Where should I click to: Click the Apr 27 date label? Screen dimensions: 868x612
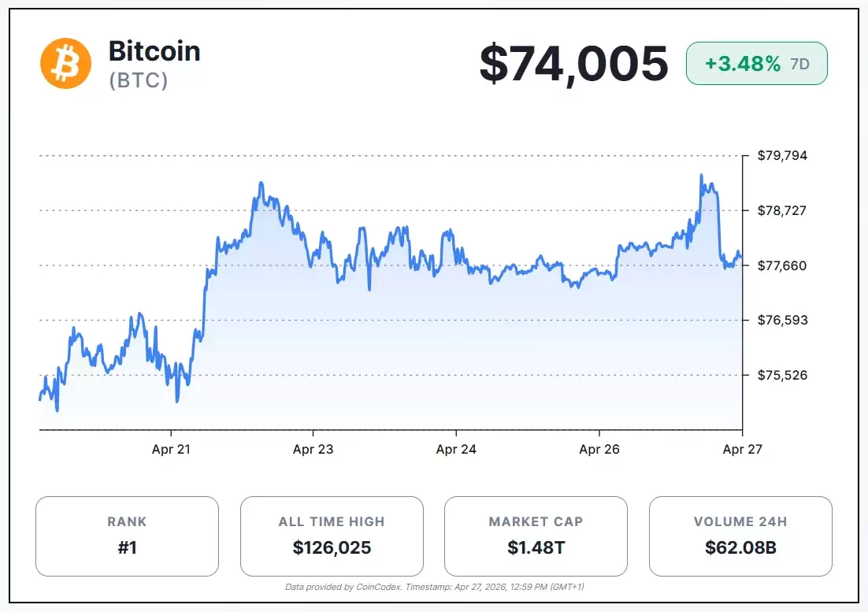click(742, 450)
